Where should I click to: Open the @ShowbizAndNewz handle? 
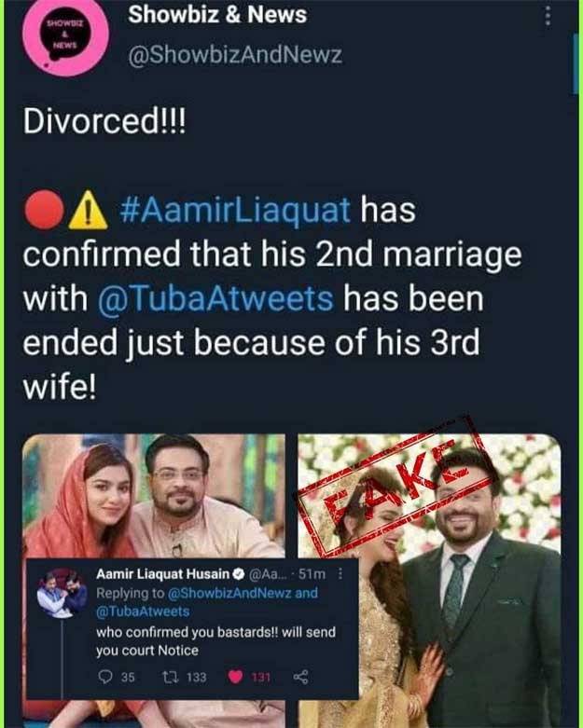(x=235, y=55)
